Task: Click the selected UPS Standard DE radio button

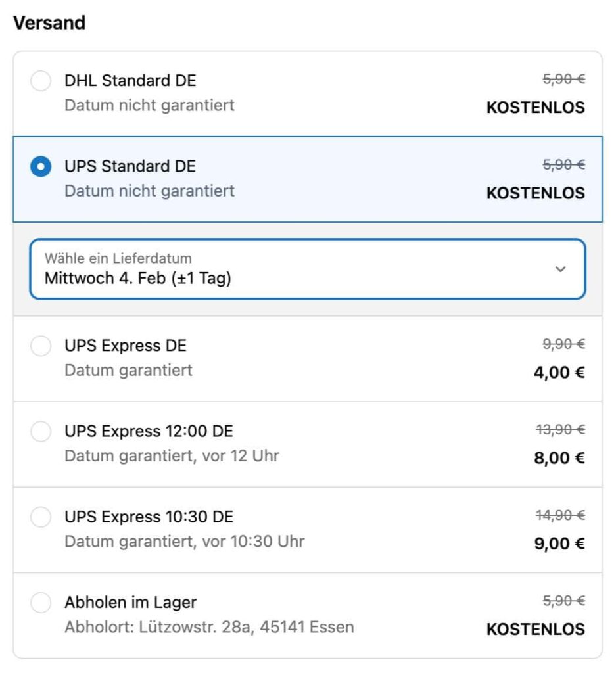Action: pyautogui.click(x=41, y=167)
